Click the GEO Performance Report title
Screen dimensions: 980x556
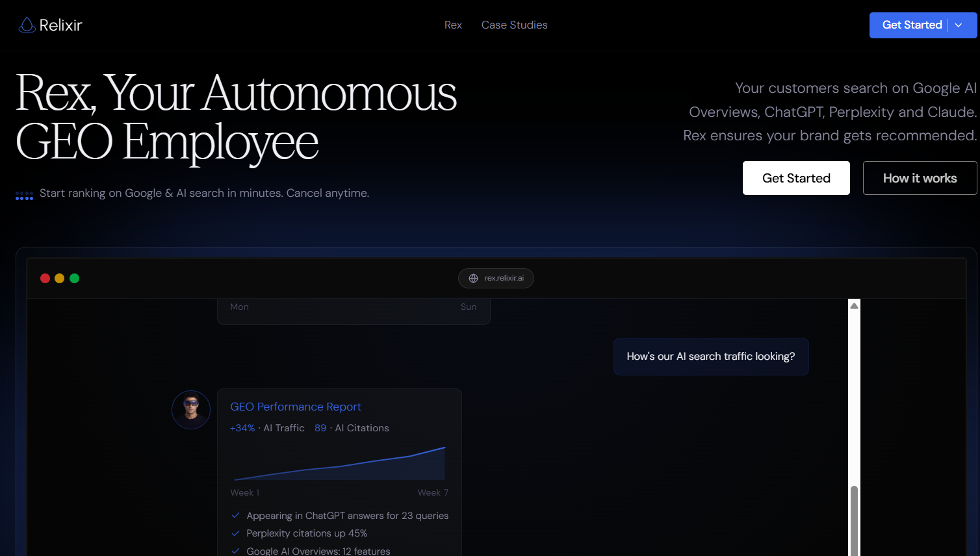[296, 407]
